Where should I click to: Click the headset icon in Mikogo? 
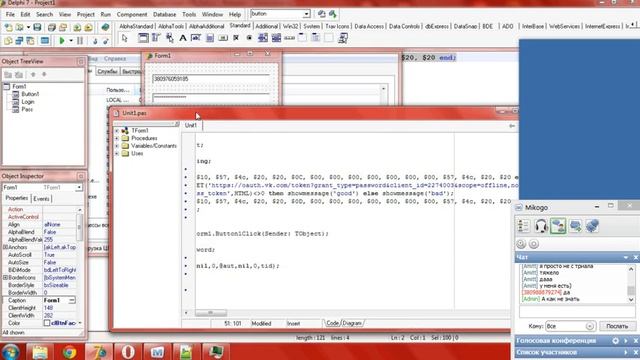pos(541,226)
